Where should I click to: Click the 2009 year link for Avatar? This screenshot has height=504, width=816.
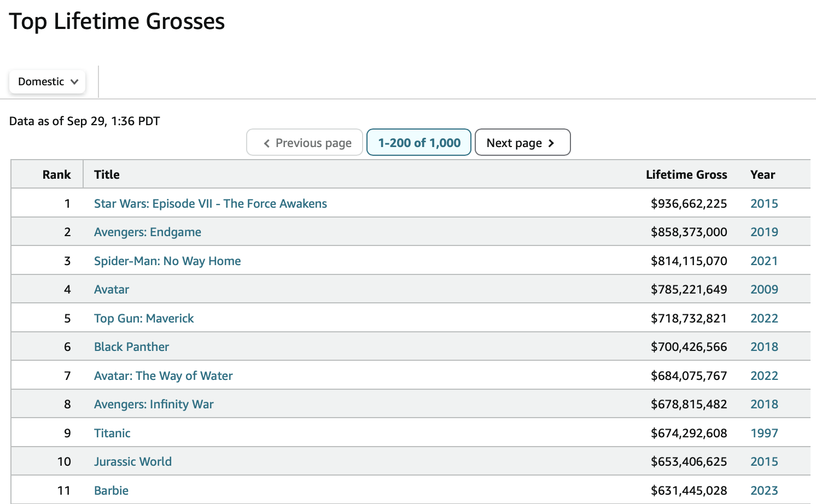764,290
